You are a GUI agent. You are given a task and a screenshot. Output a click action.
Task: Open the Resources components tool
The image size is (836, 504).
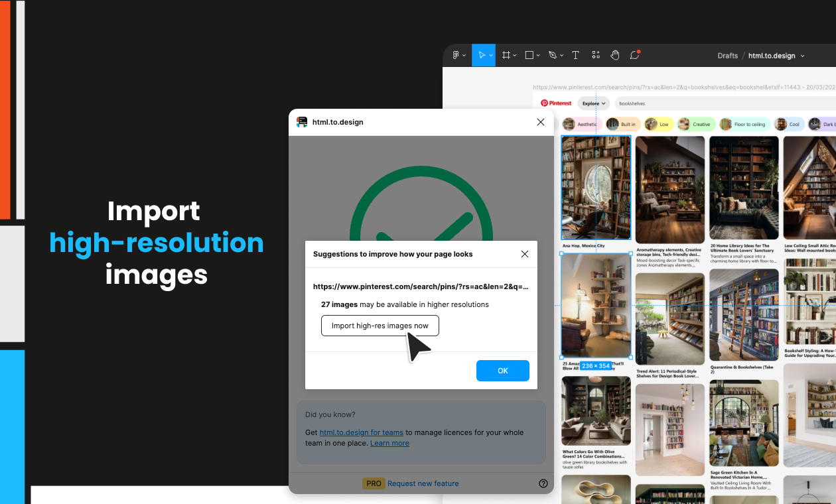pos(596,56)
